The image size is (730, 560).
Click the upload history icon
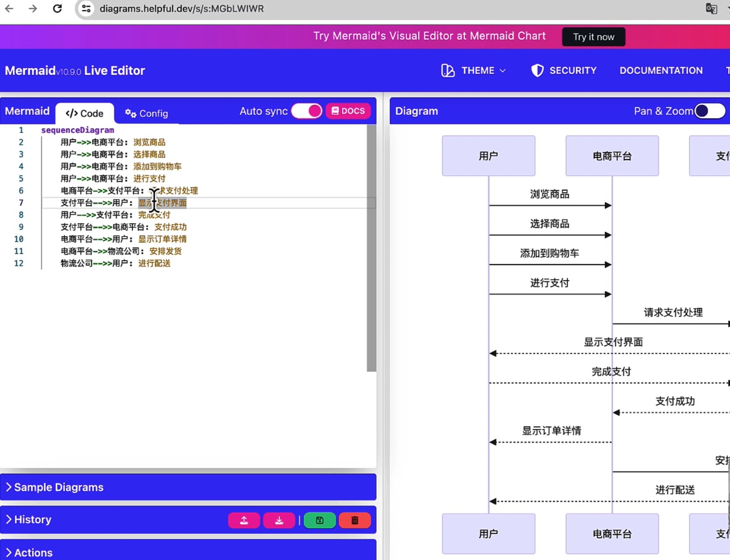coord(244,520)
